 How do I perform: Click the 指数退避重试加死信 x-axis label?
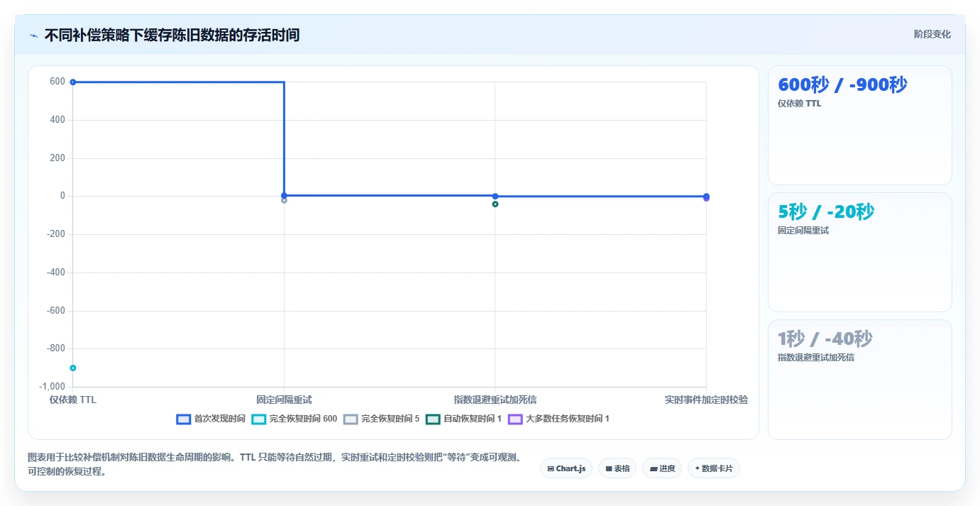pyautogui.click(x=495, y=400)
